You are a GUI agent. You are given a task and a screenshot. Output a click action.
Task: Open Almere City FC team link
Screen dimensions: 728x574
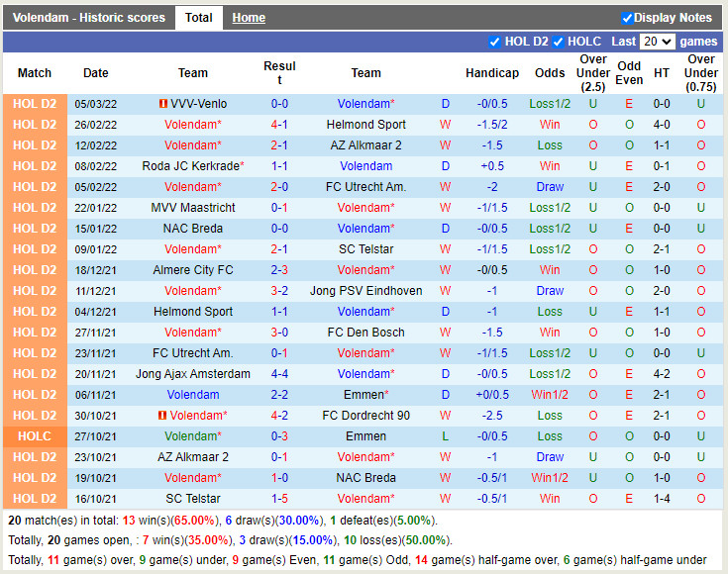point(193,270)
